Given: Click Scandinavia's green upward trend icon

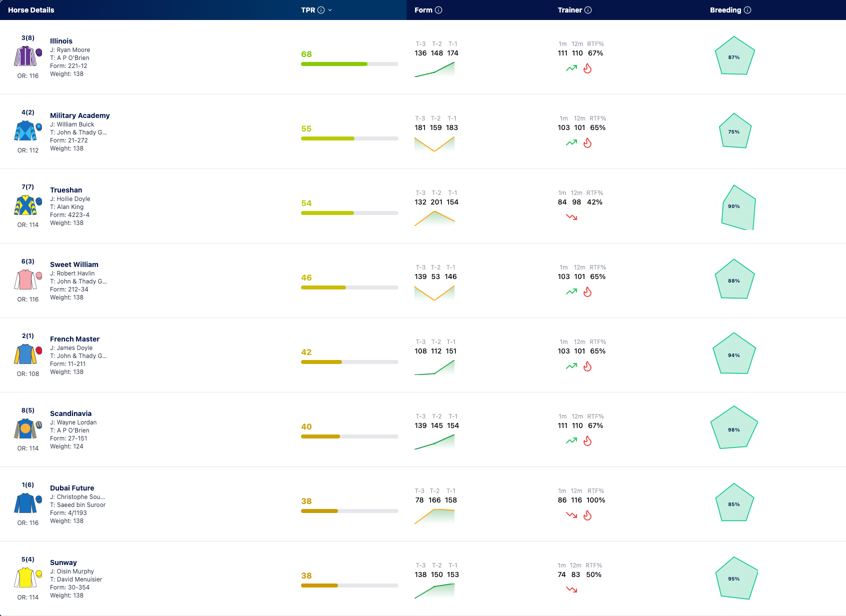Looking at the screenshot, I should (x=571, y=440).
